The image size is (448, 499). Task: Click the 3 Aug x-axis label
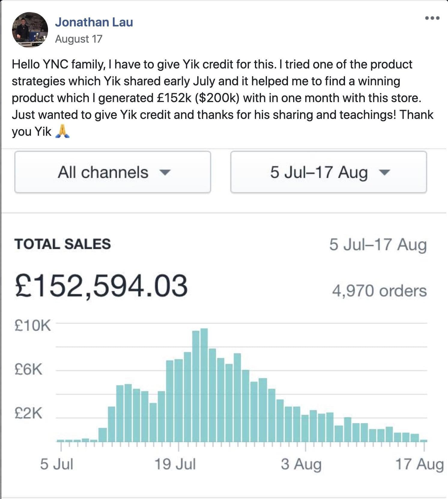301,464
